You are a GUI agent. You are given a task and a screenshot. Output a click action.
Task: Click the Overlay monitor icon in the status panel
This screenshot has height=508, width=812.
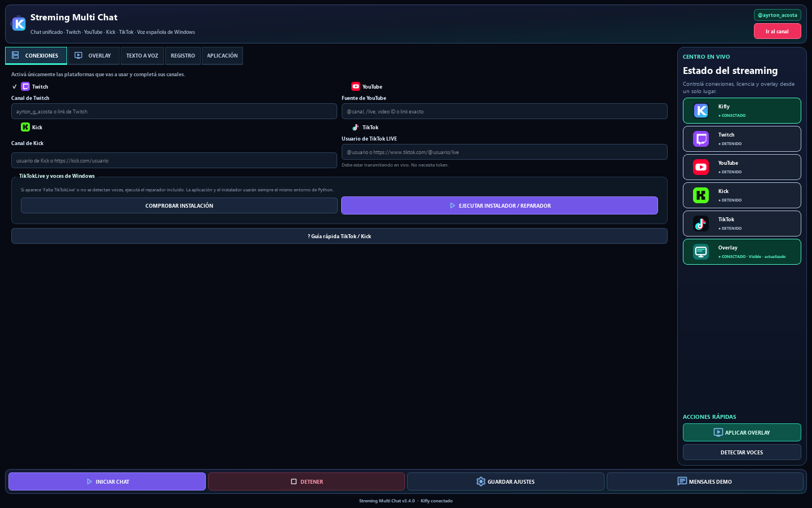[701, 252]
